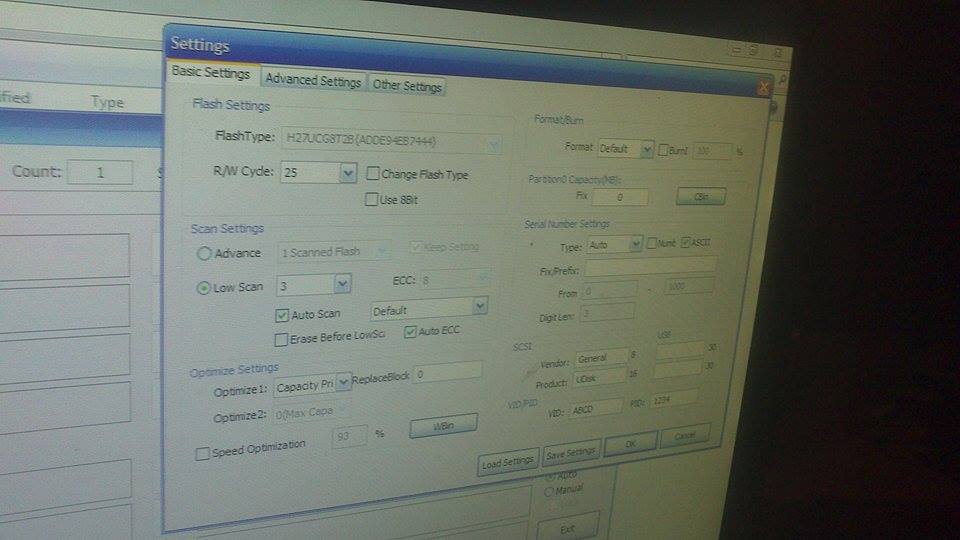Click the serial From input field
This screenshot has width=960, height=540.
pos(610,290)
